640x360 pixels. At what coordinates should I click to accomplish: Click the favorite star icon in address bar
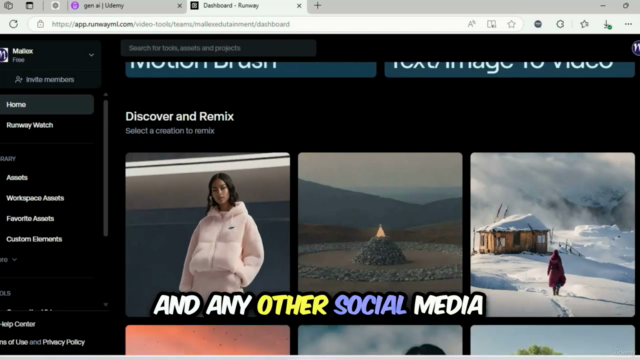click(511, 24)
